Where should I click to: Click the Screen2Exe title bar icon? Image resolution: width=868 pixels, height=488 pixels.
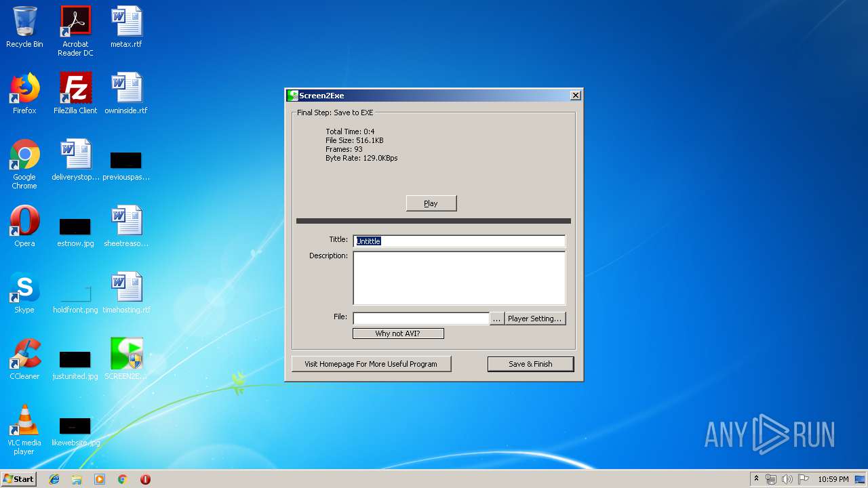pos(292,96)
